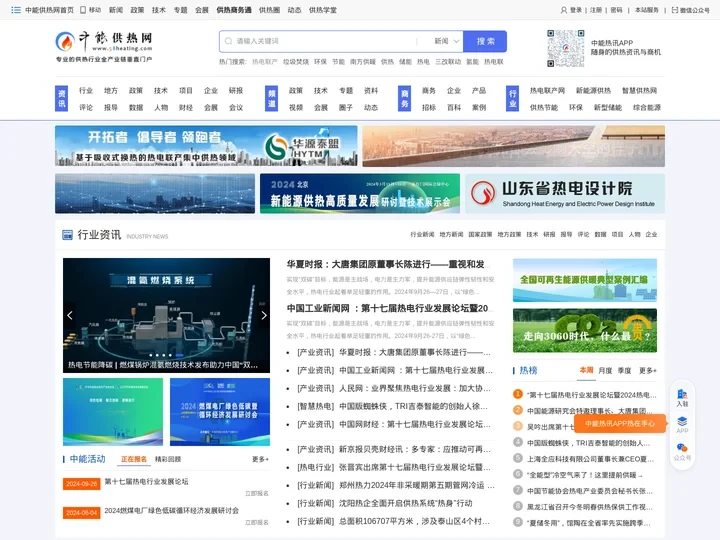720x540 pixels.
Task: Open 供热学堂 in the top menu
Action: coord(323,10)
